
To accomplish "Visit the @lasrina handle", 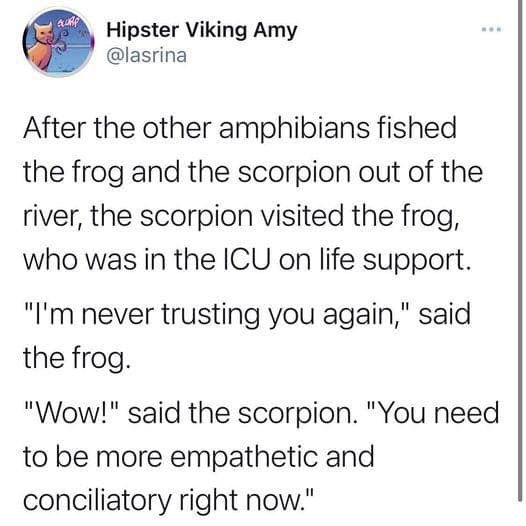I will [x=147, y=55].
